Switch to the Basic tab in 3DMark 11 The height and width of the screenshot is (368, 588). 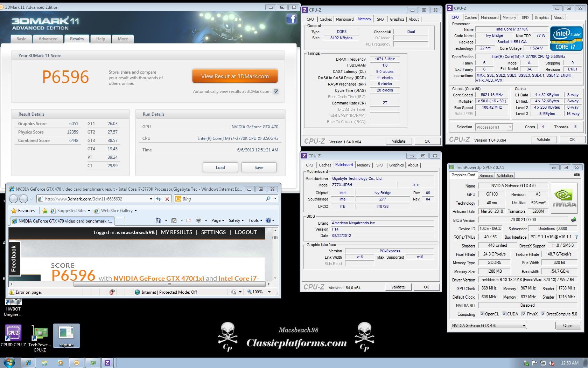tap(21, 39)
